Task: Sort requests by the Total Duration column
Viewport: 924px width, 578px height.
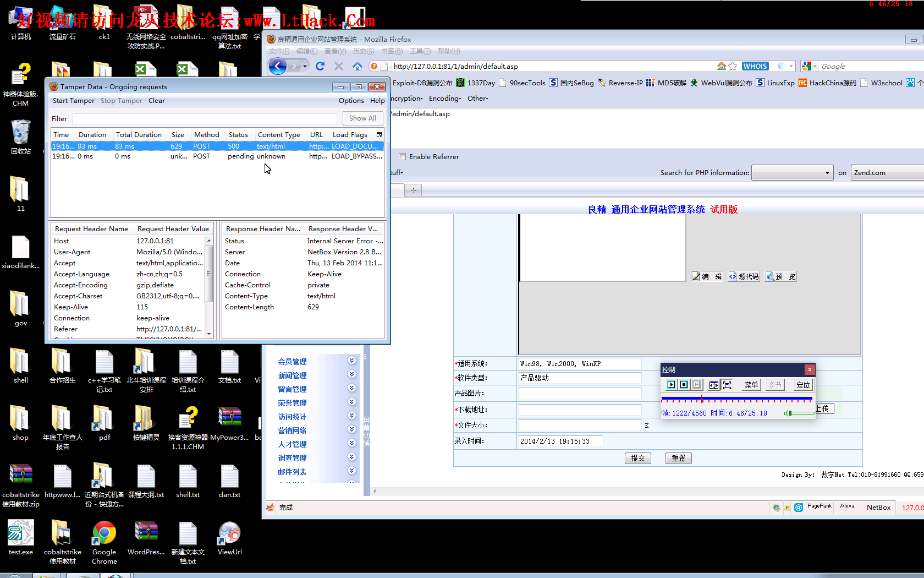Action: pos(139,134)
